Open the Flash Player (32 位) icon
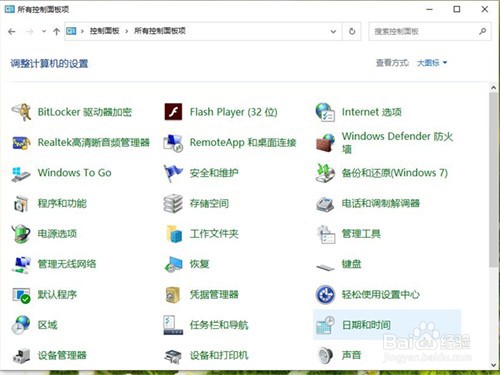500x375 pixels. tap(173, 112)
